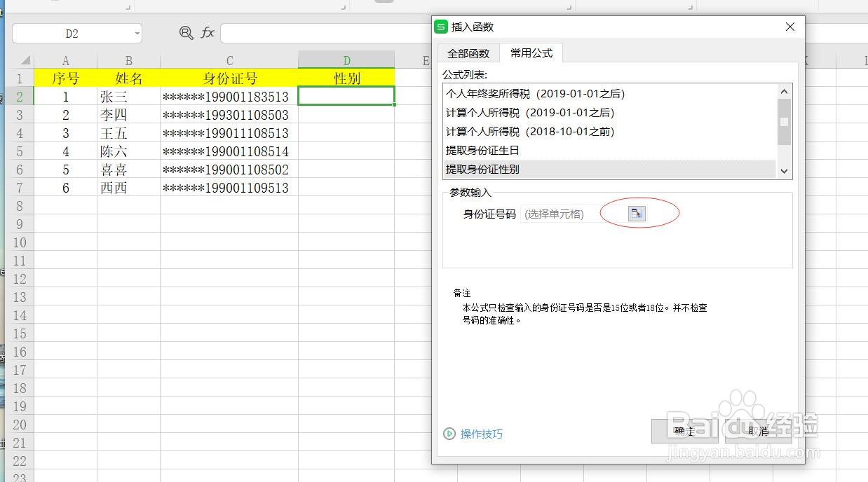Screen dimensions: 868x482
Task: Click the cell containing 张三
Action: (x=129, y=97)
